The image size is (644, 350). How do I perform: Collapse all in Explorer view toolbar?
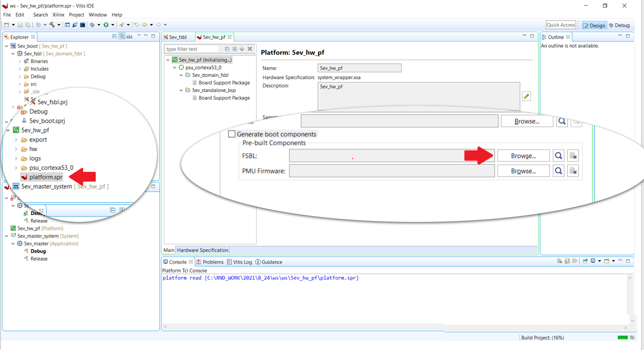point(114,37)
